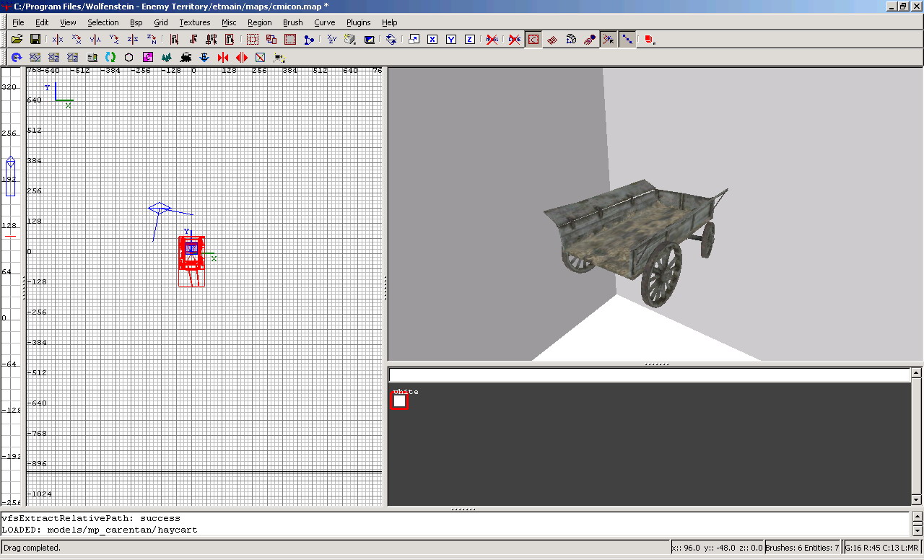
Task: Toggle scale lock on the Z axis
Action: coord(470,39)
